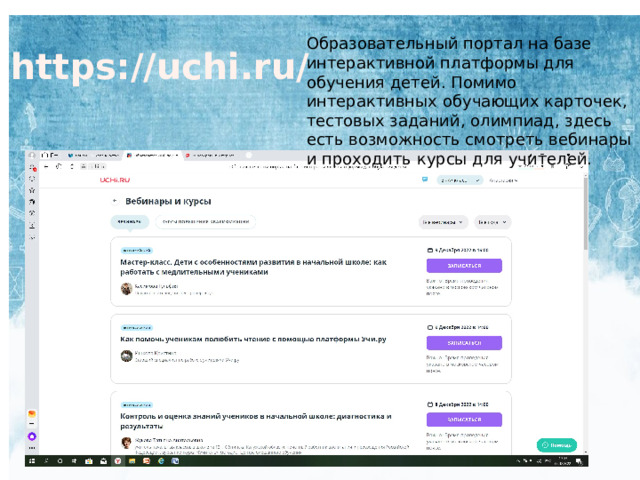Open the blue chat message icon in header

pyautogui.click(x=424, y=180)
